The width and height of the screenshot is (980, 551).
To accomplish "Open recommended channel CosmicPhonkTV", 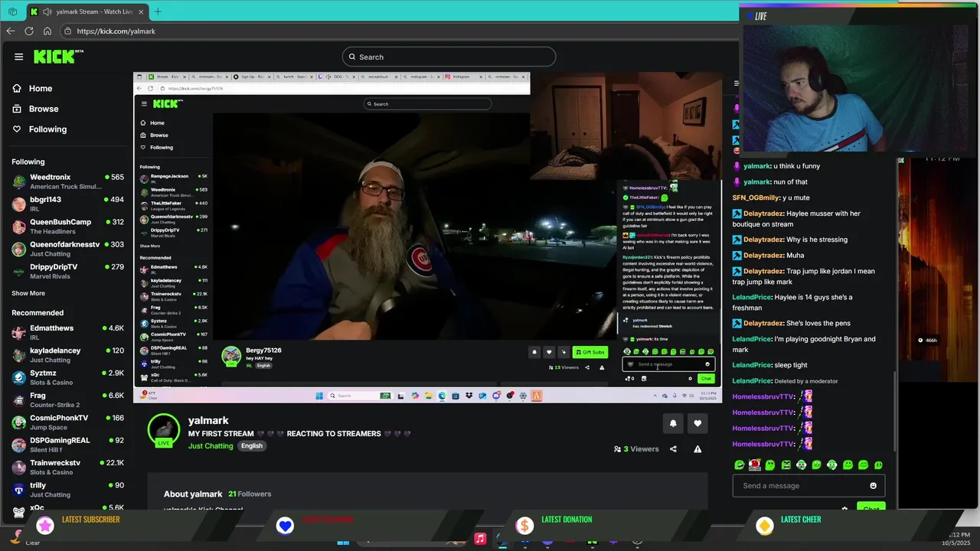I will 67,422.
